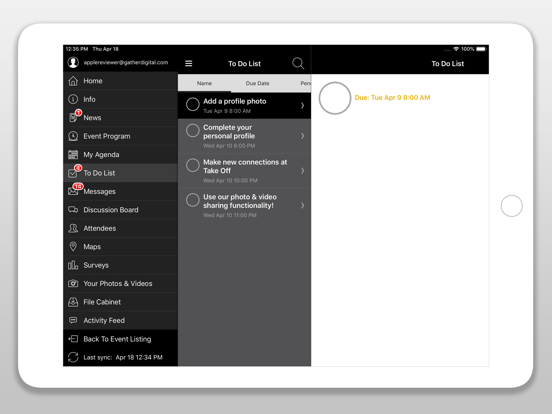Open the Home icon in sidebar
552x414 pixels.
tap(73, 81)
